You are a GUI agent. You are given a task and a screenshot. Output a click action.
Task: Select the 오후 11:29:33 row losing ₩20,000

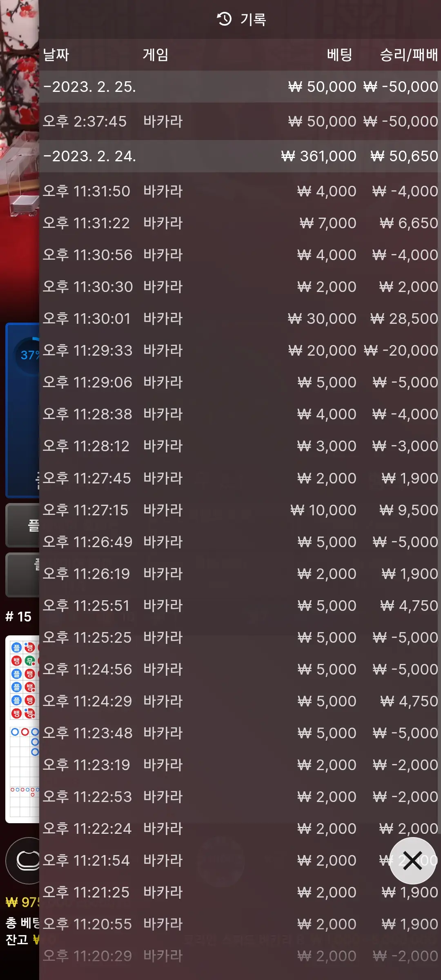[240, 350]
